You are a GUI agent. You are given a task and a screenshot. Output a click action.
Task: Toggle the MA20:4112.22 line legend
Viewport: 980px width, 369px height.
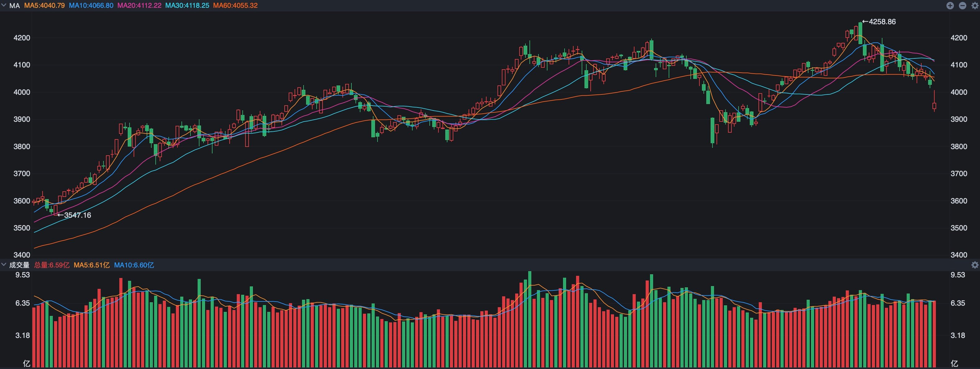tap(139, 6)
